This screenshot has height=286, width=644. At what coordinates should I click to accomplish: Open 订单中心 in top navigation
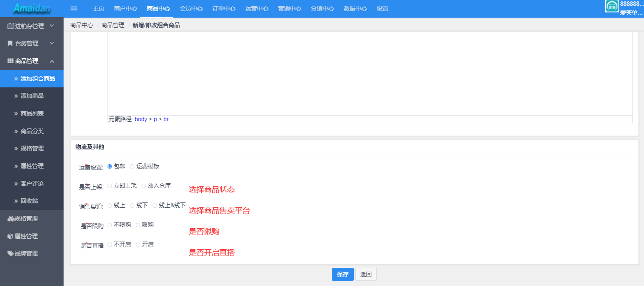point(224,9)
